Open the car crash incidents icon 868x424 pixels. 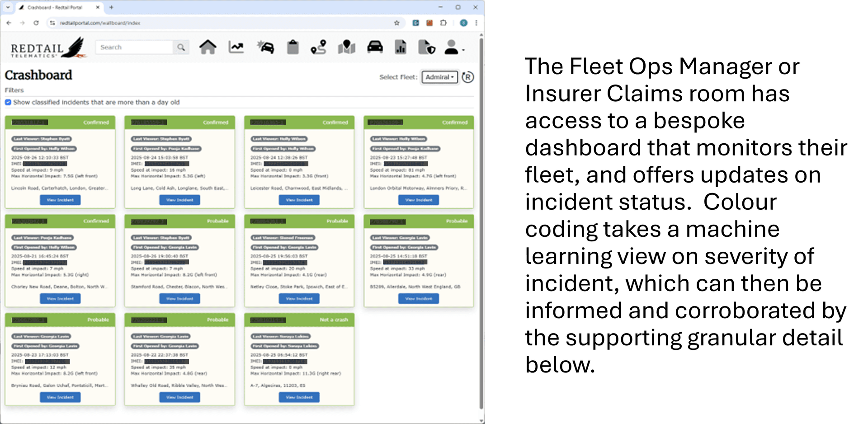pyautogui.click(x=265, y=47)
